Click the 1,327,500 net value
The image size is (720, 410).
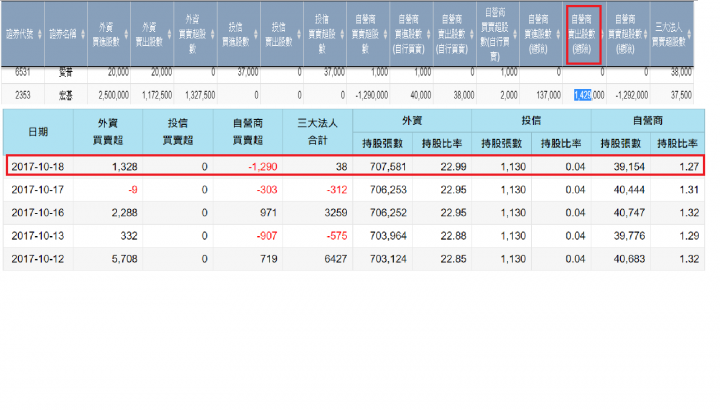click(200, 95)
